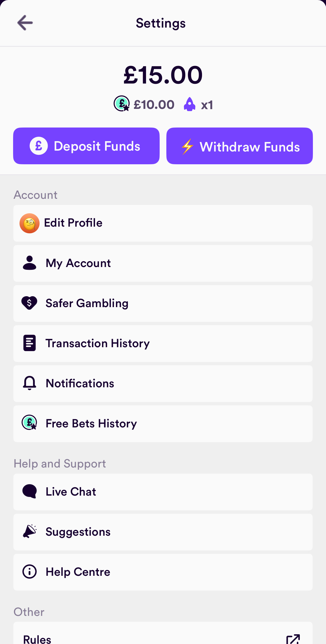Tap the My Account person icon
The width and height of the screenshot is (326, 644).
(x=30, y=263)
